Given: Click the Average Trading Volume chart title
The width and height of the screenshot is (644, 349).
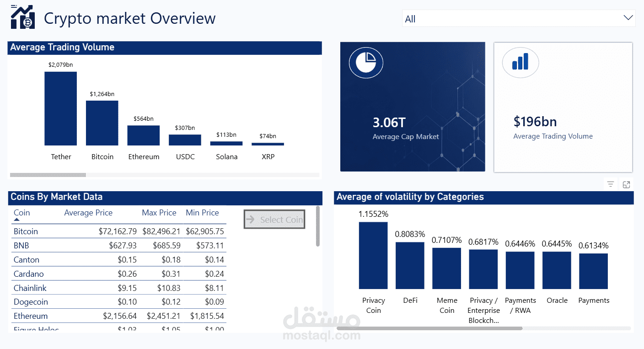Looking at the screenshot, I should (62, 47).
